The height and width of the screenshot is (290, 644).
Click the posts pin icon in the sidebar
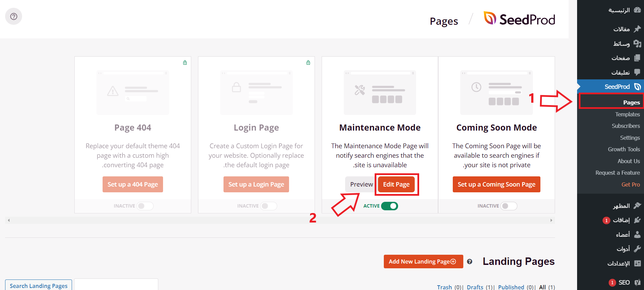(x=637, y=29)
